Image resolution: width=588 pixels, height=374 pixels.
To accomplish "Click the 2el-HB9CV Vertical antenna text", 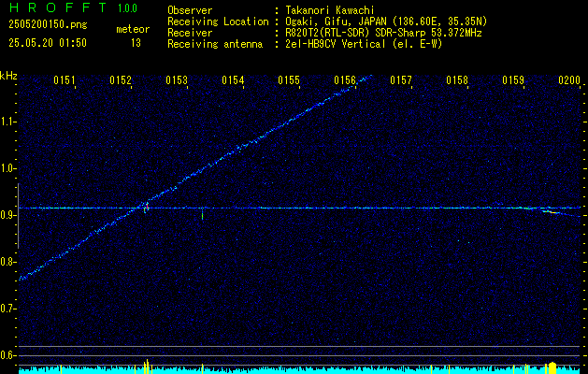I will pyautogui.click(x=364, y=44).
